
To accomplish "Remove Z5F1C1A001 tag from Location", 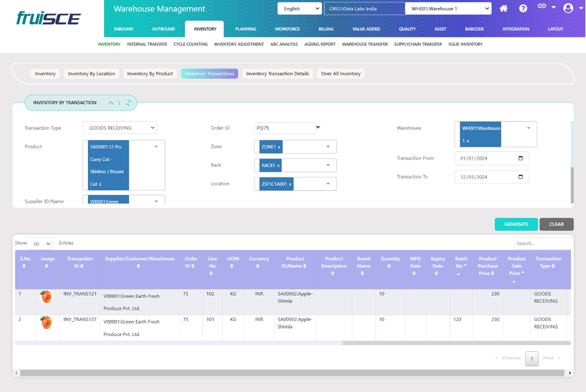I will coord(290,184).
